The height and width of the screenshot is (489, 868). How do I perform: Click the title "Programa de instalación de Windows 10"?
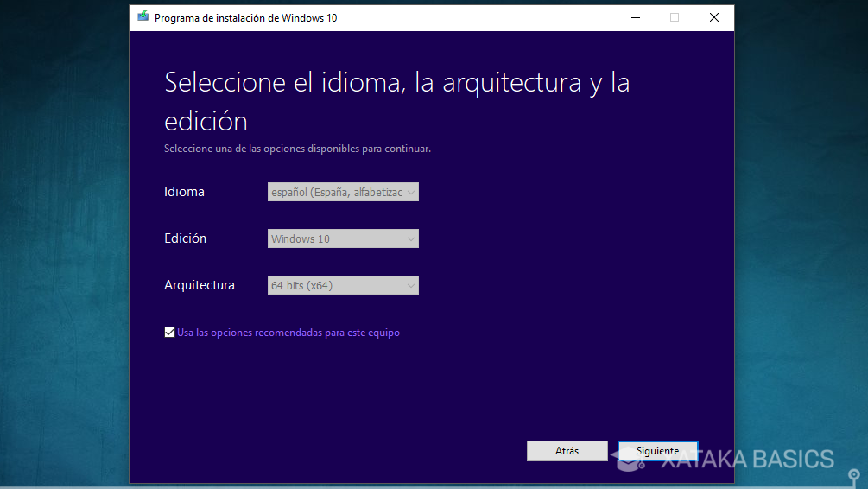click(x=246, y=18)
